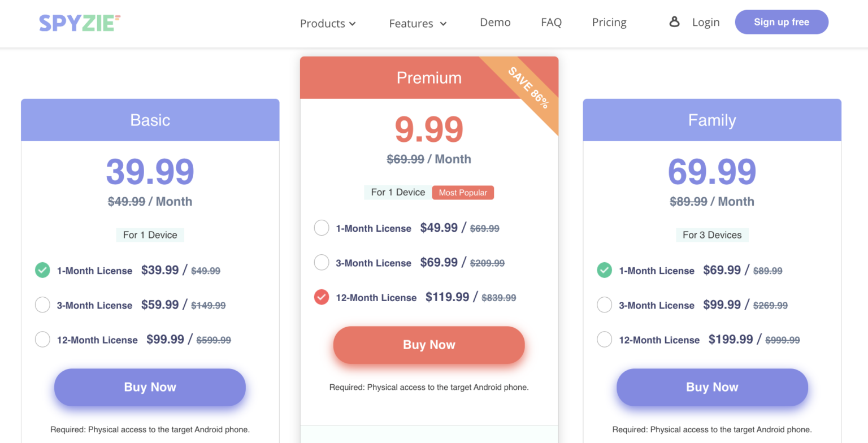This screenshot has height=443, width=868.
Task: Go to the Pricing page
Action: 609,22
